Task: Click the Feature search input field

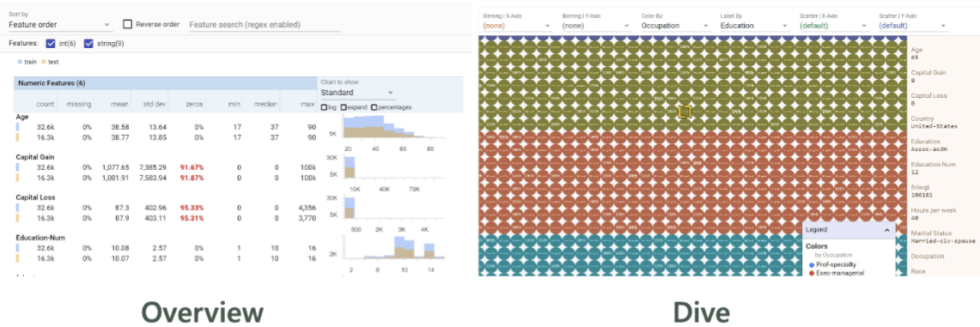Action: coord(265,25)
